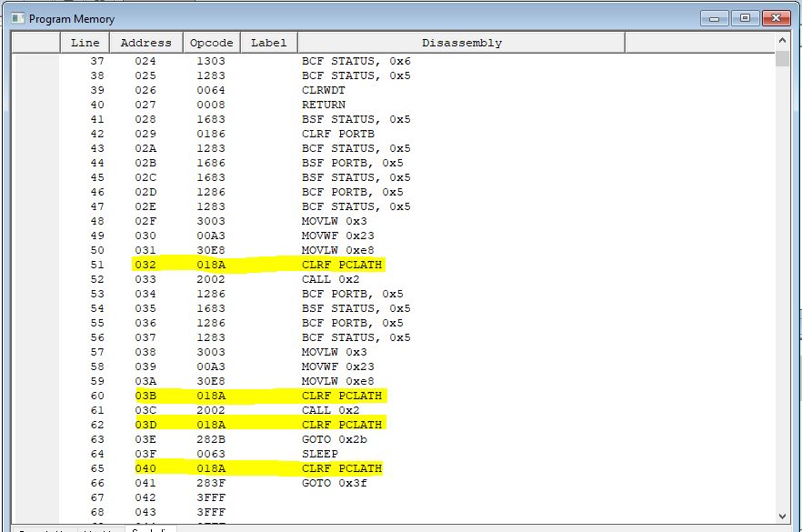Viewport: 802px width, 532px height.
Task: Click address cell 02A
Action: coord(145,148)
